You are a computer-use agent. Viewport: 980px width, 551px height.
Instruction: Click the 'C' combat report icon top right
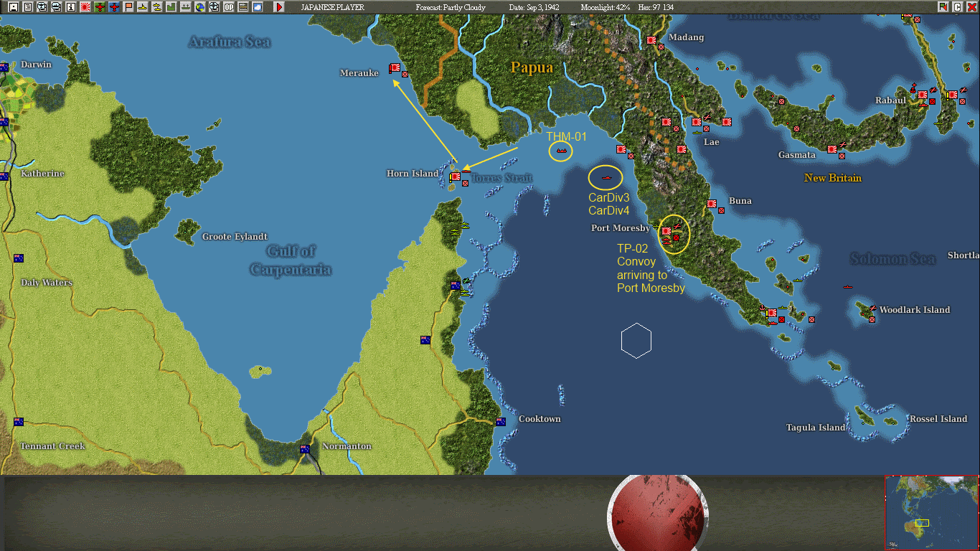958,6
